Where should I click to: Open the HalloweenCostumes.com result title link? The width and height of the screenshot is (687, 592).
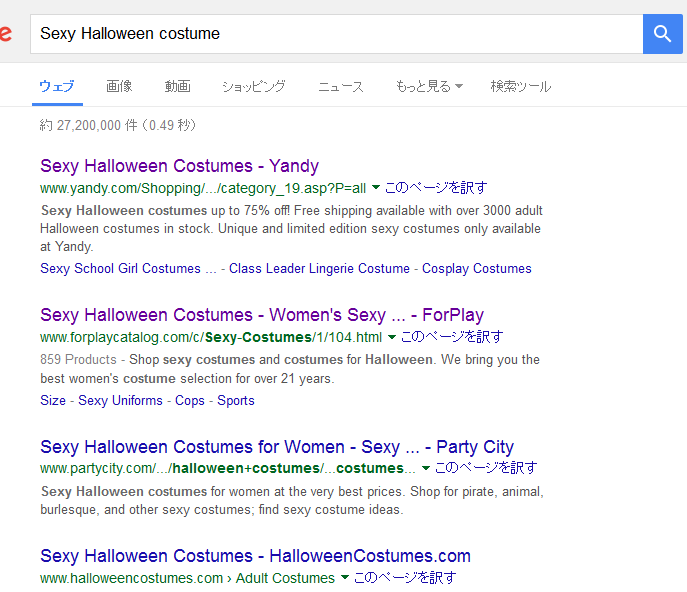pyautogui.click(x=255, y=556)
